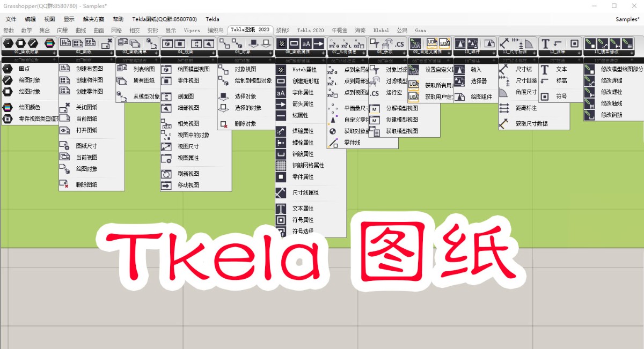Image resolution: width=644 pixels, height=349 pixels.
Task: Switch to the Tekla 2020 tab
Action: point(310,31)
